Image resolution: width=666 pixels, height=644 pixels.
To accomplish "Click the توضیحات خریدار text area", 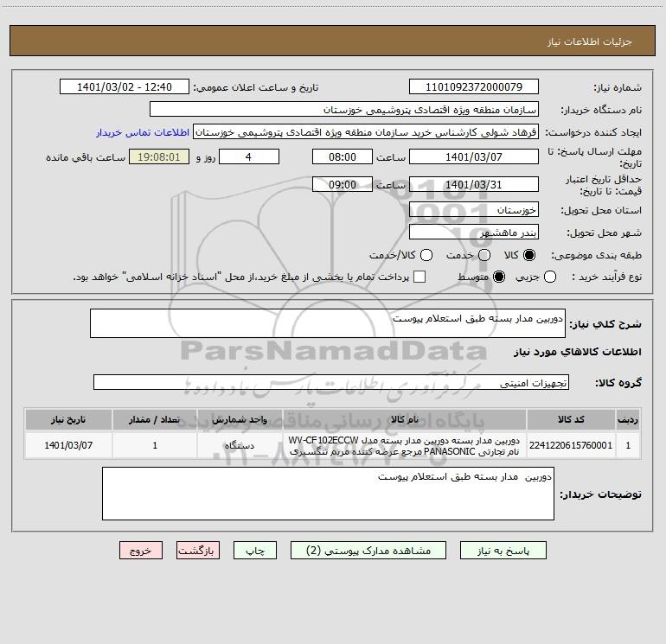I will coord(328,494).
